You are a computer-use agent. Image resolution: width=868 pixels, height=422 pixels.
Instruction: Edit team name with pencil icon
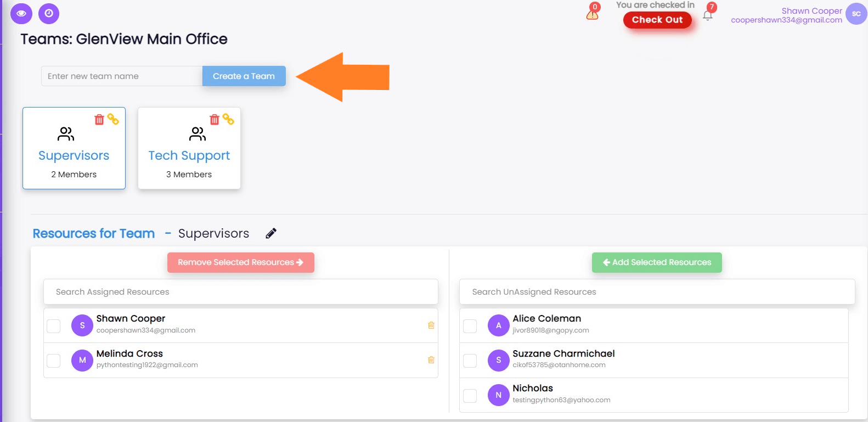pos(271,234)
